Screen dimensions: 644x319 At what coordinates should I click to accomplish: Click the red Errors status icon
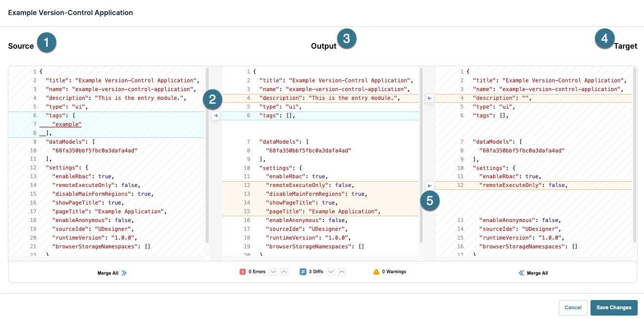243,272
